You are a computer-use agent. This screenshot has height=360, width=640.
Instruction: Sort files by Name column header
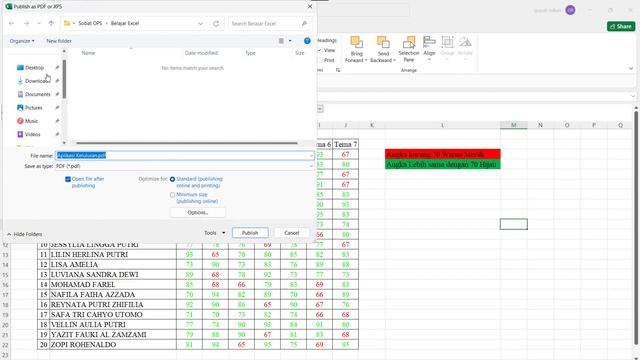(88, 53)
